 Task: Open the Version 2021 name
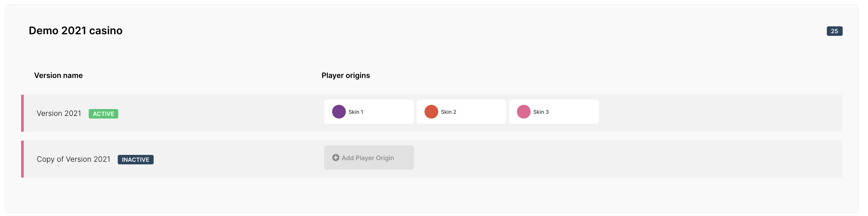point(59,113)
